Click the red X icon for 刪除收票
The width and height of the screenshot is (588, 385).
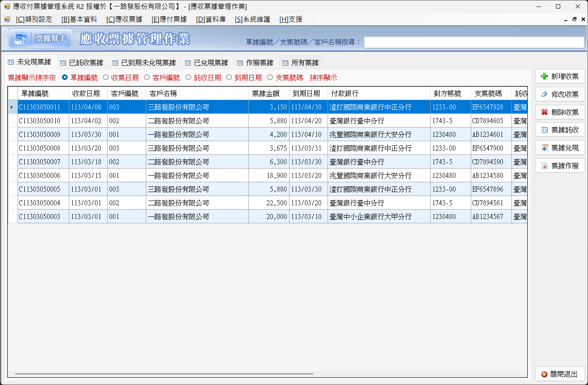click(544, 112)
